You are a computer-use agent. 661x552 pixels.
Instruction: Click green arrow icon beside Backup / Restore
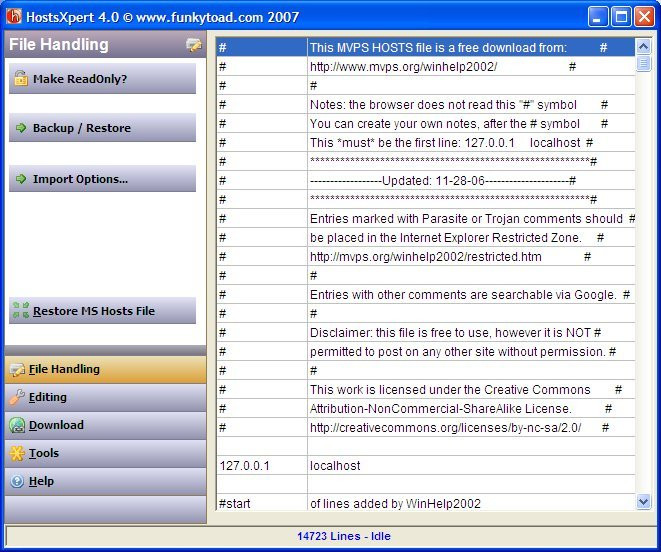pyautogui.click(x=21, y=127)
